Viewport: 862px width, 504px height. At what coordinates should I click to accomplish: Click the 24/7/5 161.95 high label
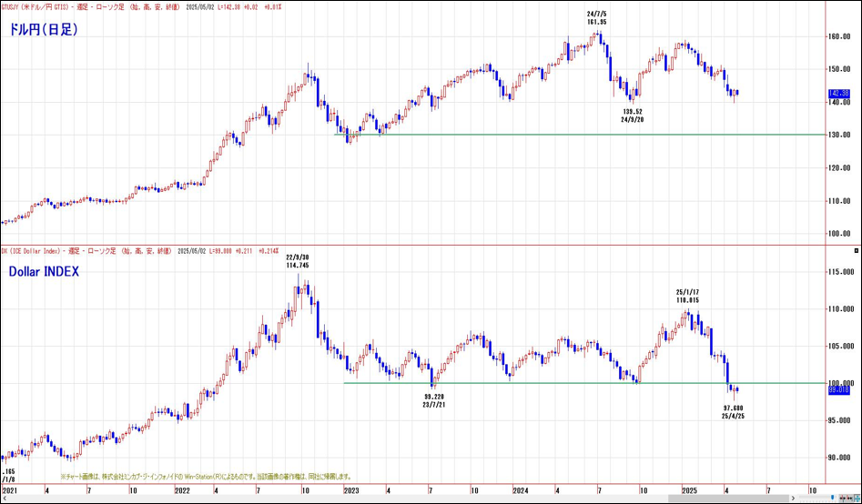point(596,17)
